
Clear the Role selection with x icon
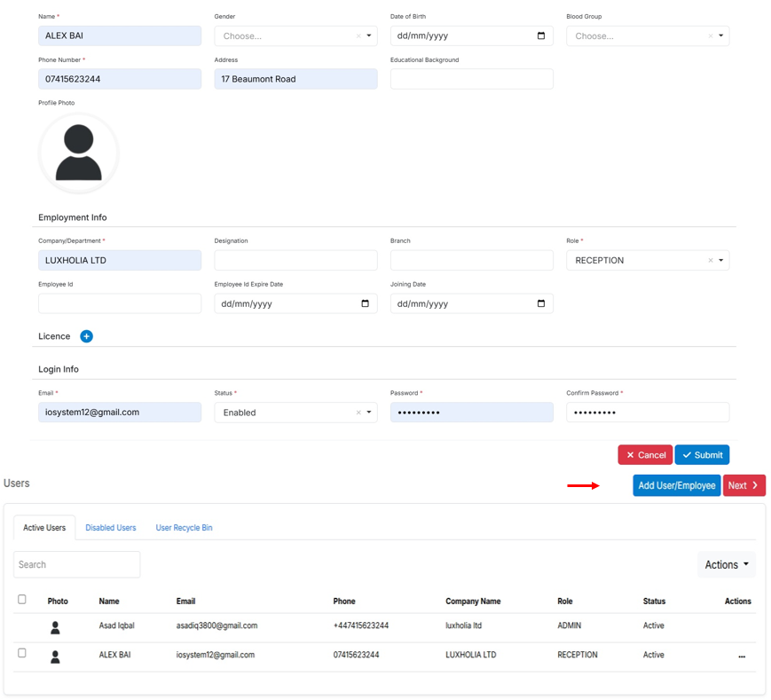[x=710, y=261]
